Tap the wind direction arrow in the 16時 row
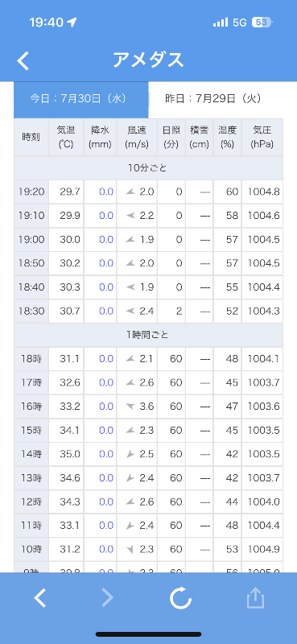The height and width of the screenshot is (644, 297). [x=130, y=407]
